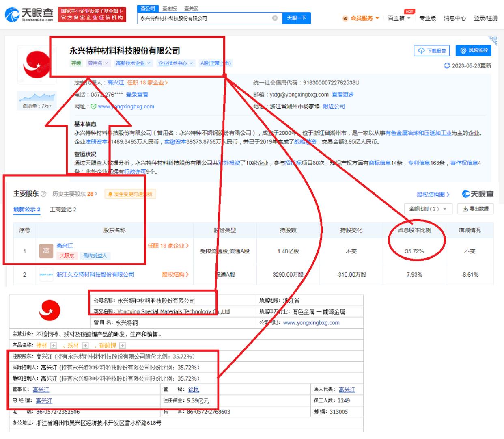Expand the plus icon next to 线材

click(85, 346)
